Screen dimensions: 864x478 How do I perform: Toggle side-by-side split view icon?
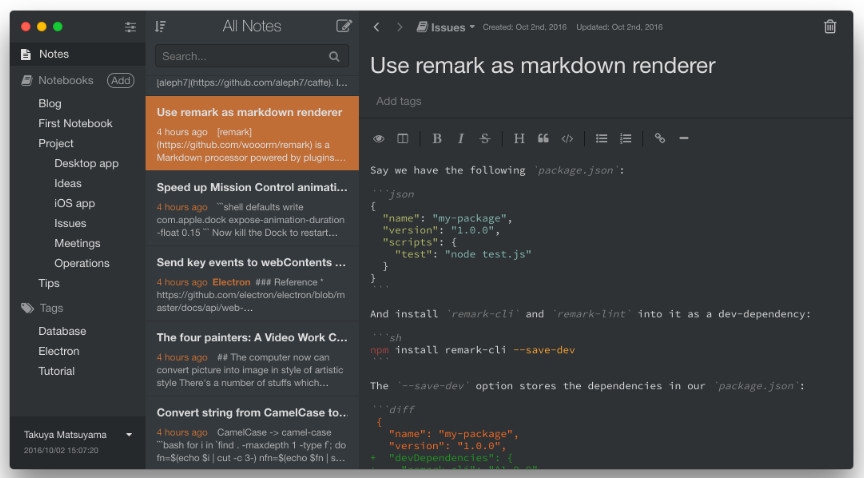click(x=403, y=138)
